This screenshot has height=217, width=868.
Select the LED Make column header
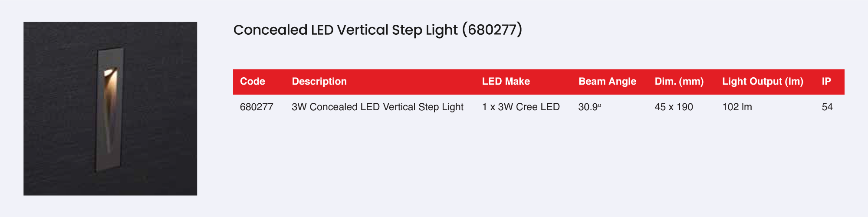506,82
